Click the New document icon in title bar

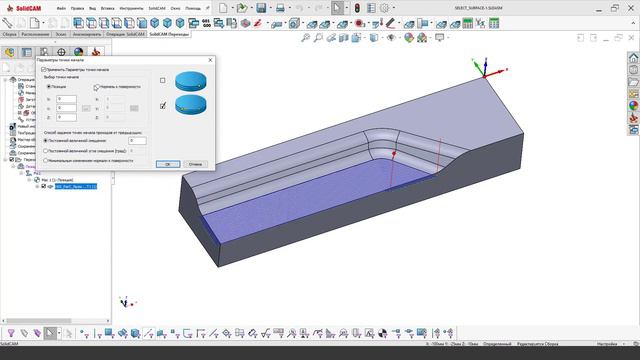point(223,8)
